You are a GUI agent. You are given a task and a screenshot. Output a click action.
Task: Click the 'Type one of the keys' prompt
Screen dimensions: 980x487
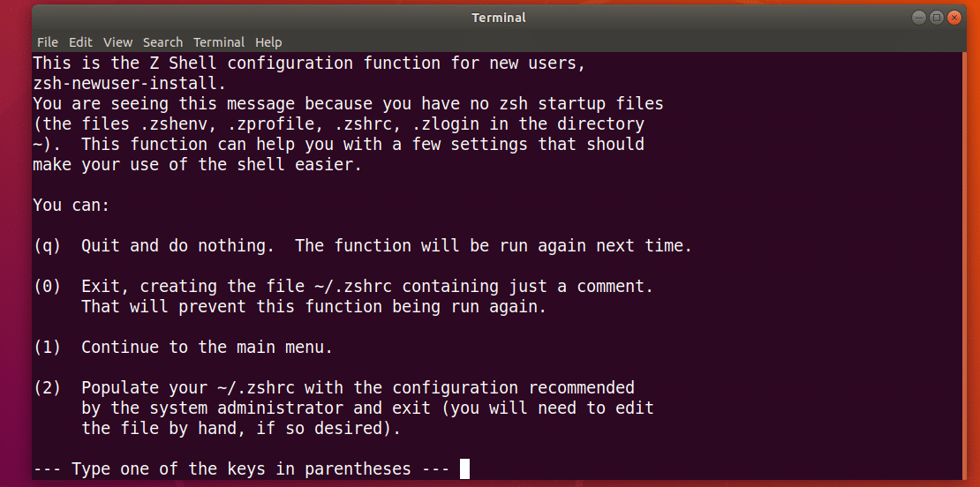pos(240,468)
